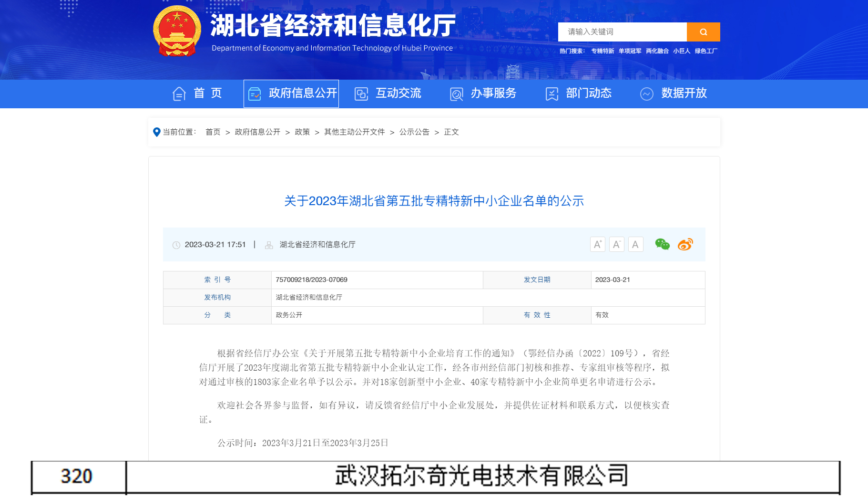The height and width of the screenshot is (499, 868).
Task: Click the organization icon next to source
Action: click(x=269, y=245)
